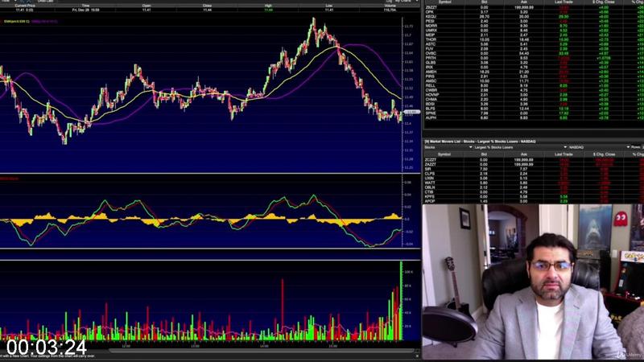Select the OBLN symbol in losers list
The width and height of the screenshot is (644, 362).
(x=430, y=187)
